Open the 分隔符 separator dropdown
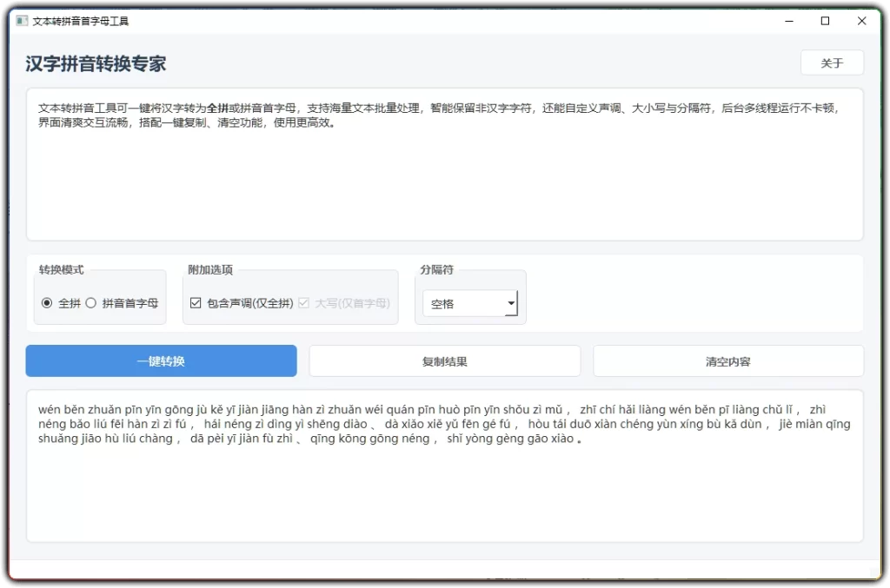890x588 pixels. click(469, 304)
